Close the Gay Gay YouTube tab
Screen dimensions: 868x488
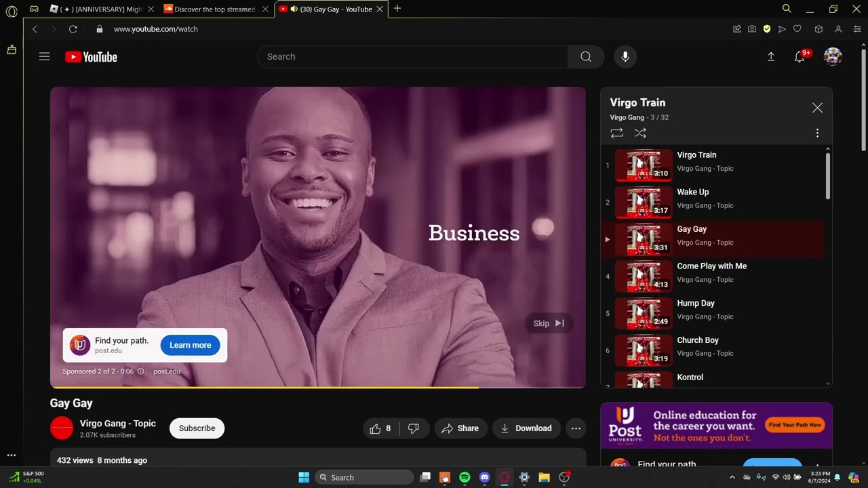pos(380,9)
